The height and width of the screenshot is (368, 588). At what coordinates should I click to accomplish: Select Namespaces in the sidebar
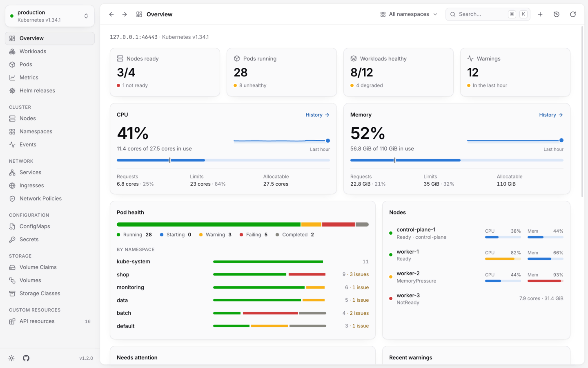(x=50, y=132)
